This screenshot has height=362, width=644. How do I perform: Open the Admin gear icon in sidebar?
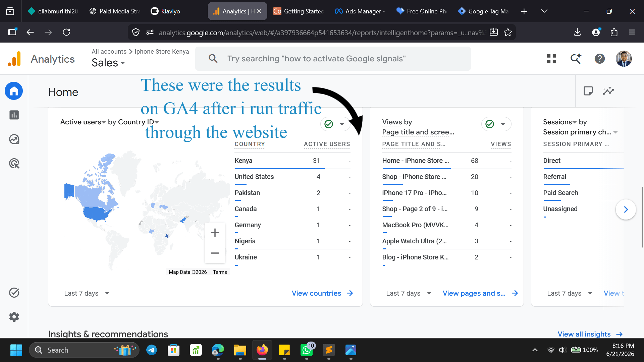point(14,317)
